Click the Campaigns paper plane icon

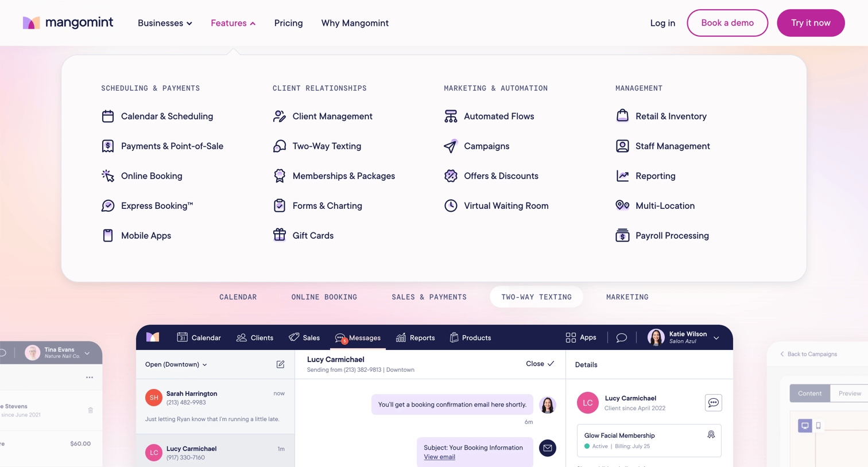pyautogui.click(x=451, y=146)
